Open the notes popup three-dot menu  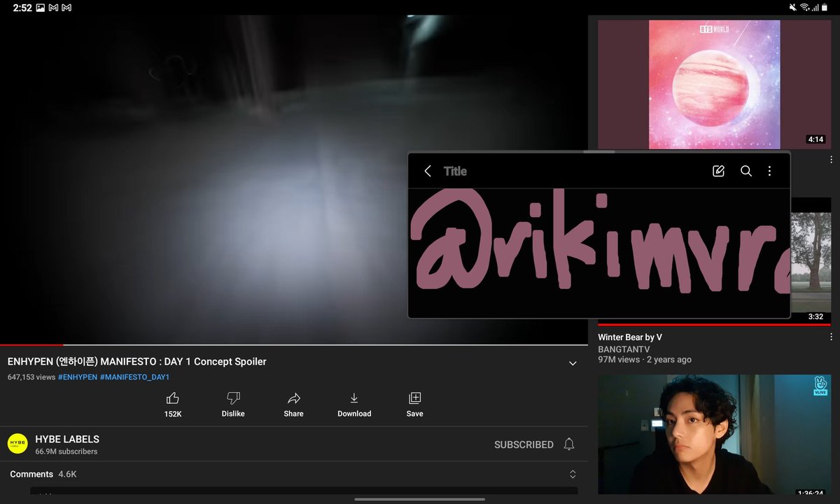[x=769, y=171]
